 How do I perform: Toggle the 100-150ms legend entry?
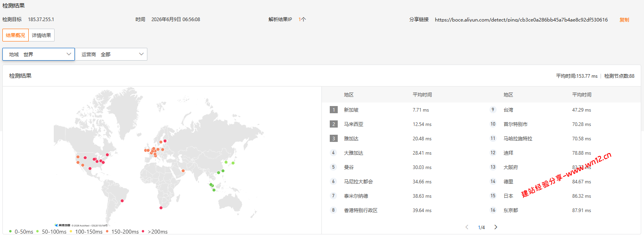pos(86,232)
